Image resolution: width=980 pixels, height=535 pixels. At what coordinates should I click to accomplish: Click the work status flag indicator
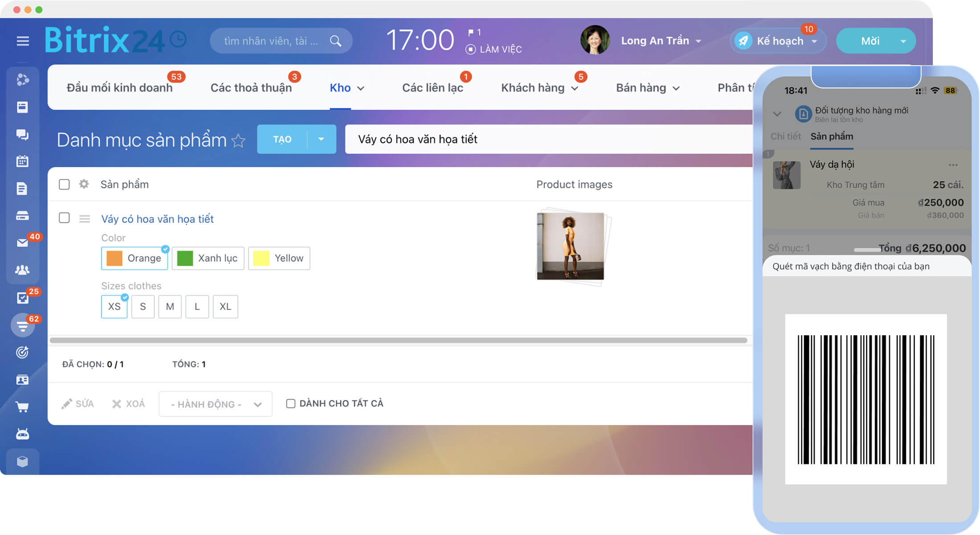coord(474,32)
